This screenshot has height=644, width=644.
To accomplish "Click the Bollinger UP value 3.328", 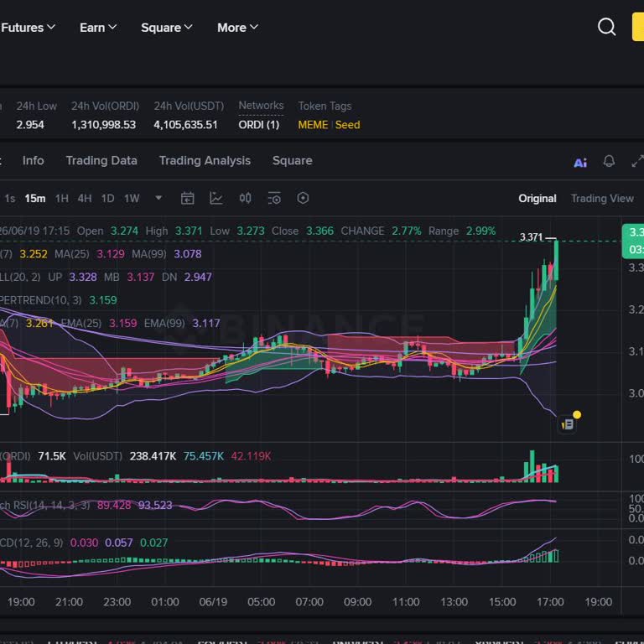I will 83,278.
